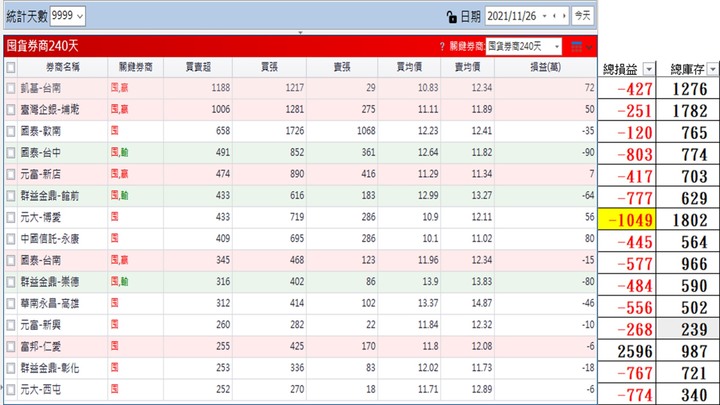Step date forward with right arrow
The width and height of the screenshot is (720, 405).
click(x=564, y=16)
